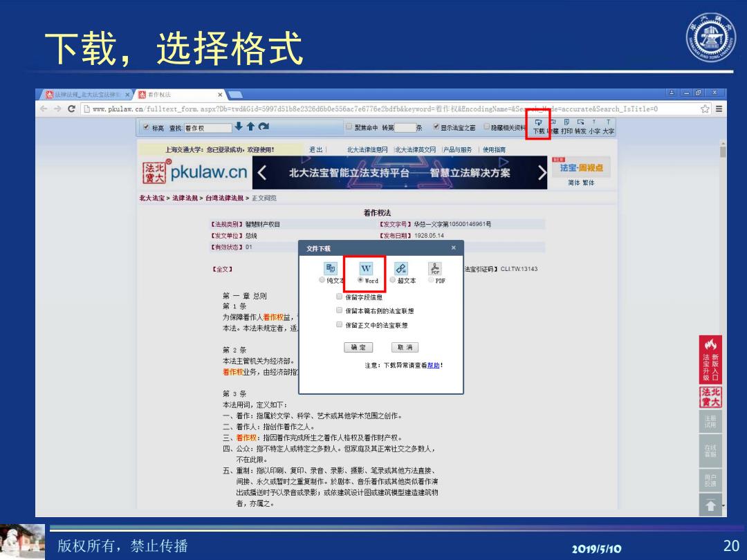747x560 pixels.
Task: Click the browser forward arrow
Action: [x=57, y=109]
